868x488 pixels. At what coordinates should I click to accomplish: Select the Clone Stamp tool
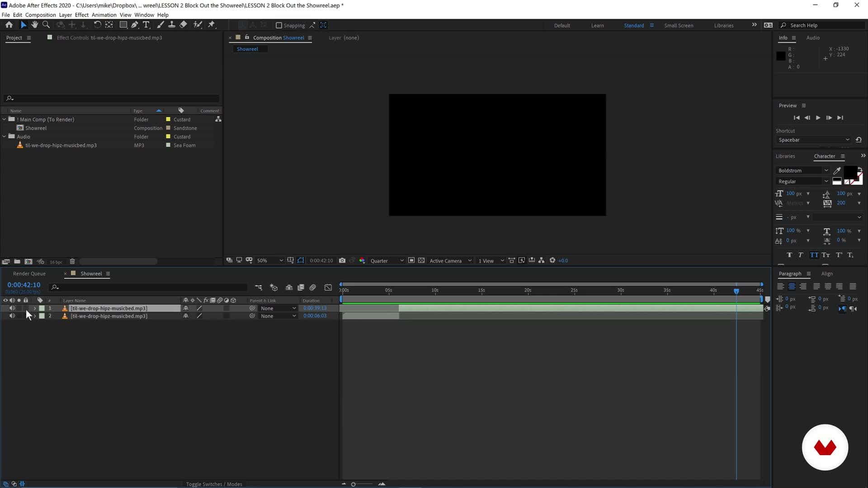172,25
